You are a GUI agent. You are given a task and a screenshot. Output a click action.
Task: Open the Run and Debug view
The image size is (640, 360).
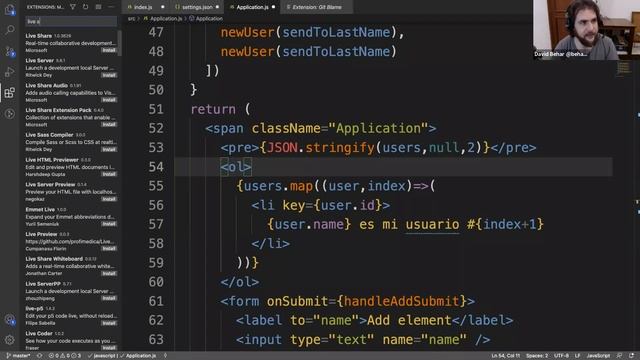click(x=10, y=72)
